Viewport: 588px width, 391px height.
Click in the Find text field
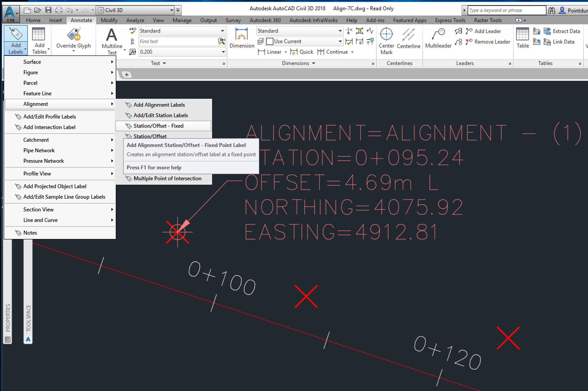[x=178, y=41]
